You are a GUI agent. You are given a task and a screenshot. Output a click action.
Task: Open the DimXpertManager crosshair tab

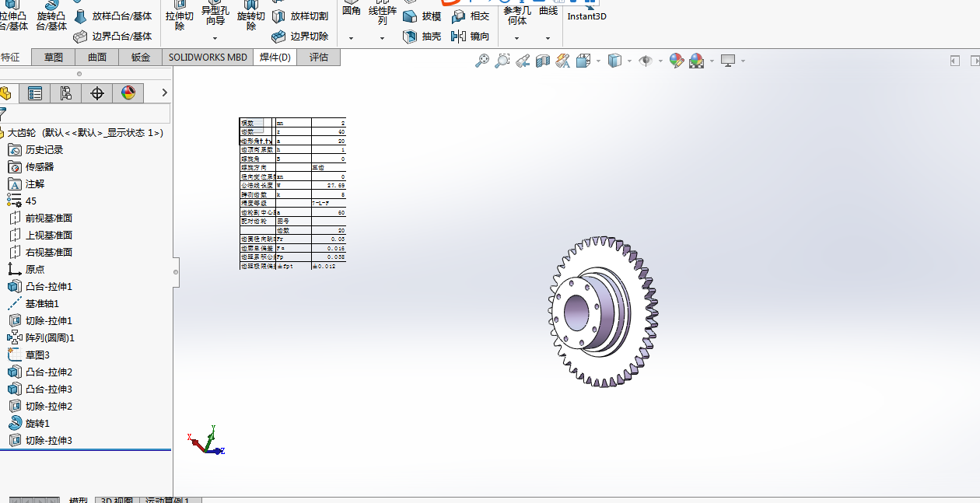(97, 93)
